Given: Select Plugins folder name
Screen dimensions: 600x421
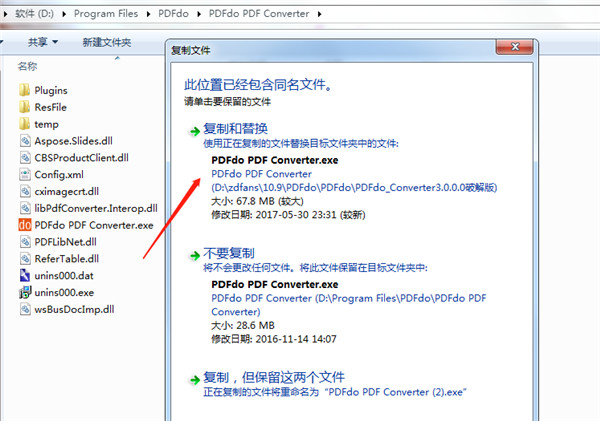Looking at the screenshot, I should 51,91.
